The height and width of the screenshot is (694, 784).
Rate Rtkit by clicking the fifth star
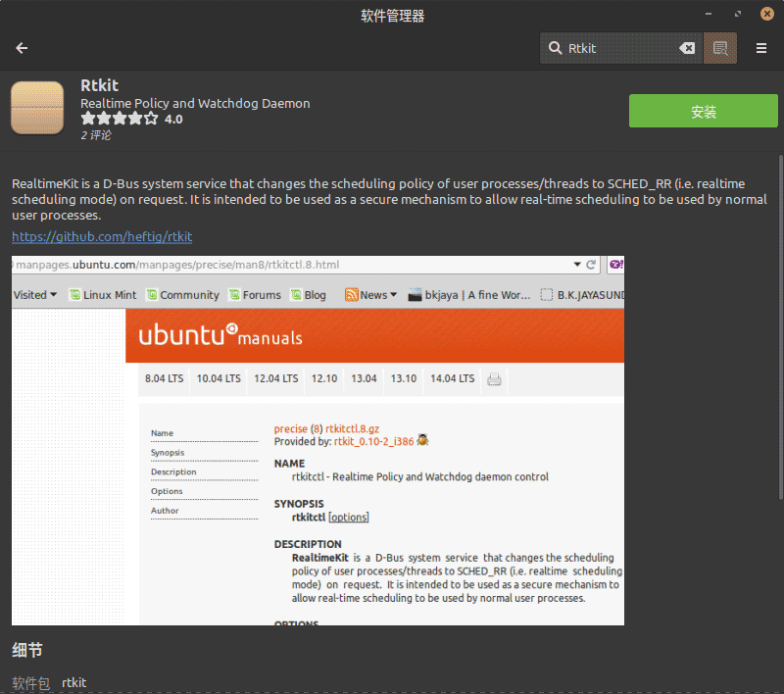[x=151, y=118]
